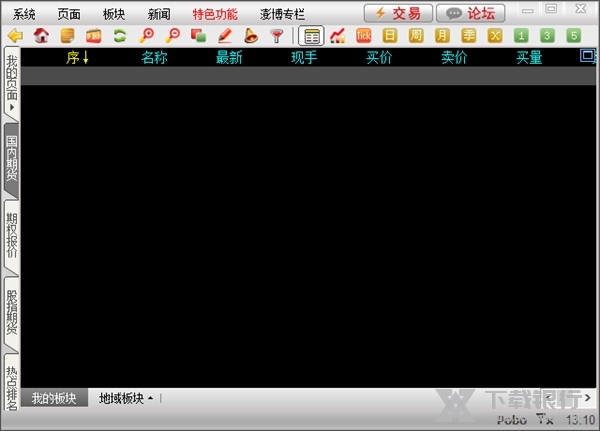Viewport: 600px width, 431px height.
Task: Refresh data with green arrows icon
Action: [120, 36]
